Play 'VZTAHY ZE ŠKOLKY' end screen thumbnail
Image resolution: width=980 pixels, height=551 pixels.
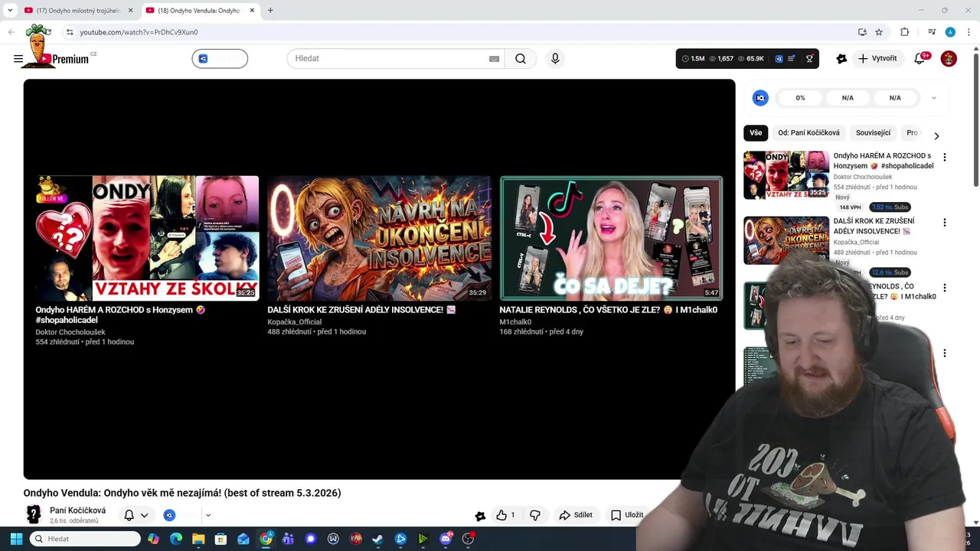[x=147, y=238]
